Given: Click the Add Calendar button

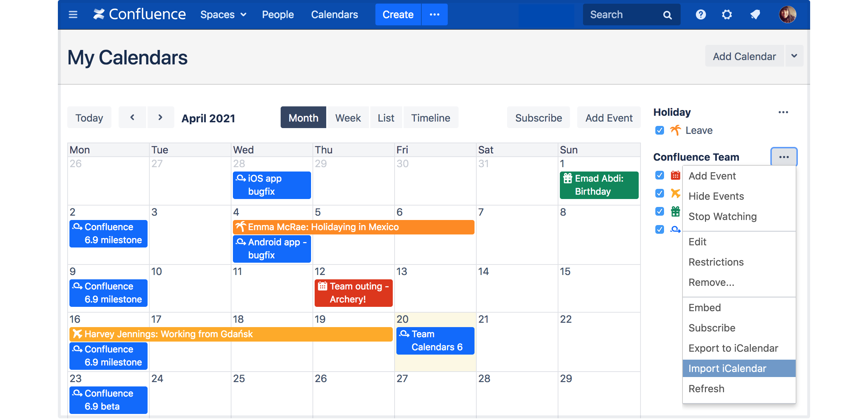Looking at the screenshot, I should click(x=744, y=56).
